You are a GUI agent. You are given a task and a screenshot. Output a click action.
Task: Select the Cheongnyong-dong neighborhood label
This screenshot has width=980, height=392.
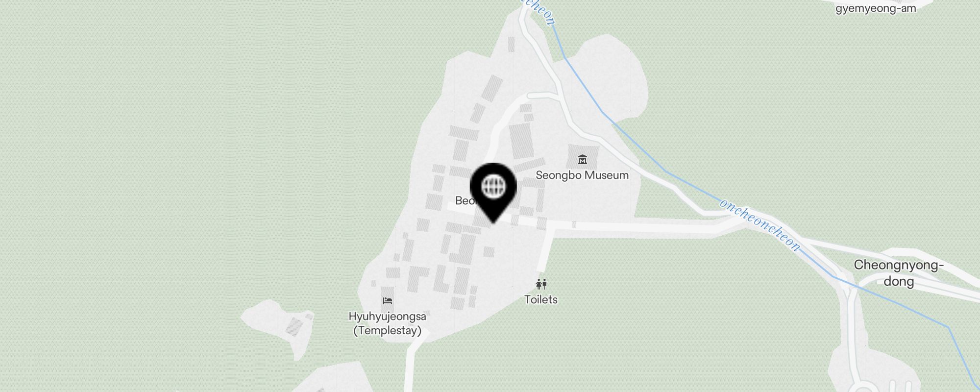point(899,273)
